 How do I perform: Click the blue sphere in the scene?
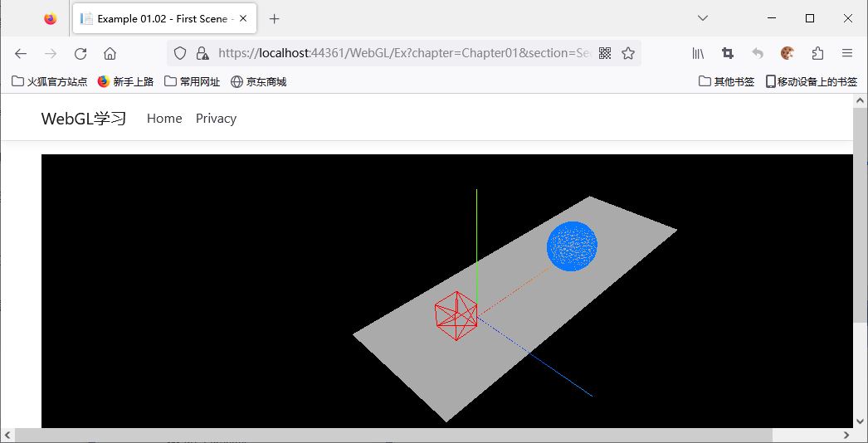pyautogui.click(x=572, y=246)
